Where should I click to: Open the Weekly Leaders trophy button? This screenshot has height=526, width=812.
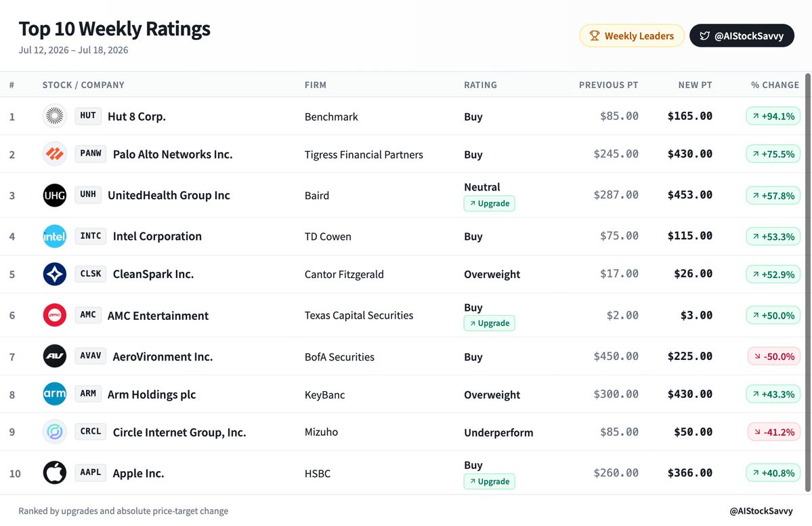pyautogui.click(x=632, y=36)
